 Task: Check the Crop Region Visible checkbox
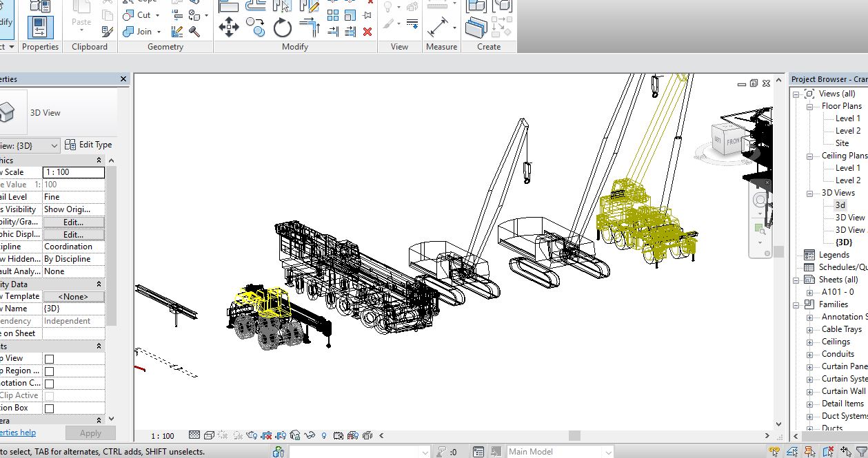[x=49, y=371]
